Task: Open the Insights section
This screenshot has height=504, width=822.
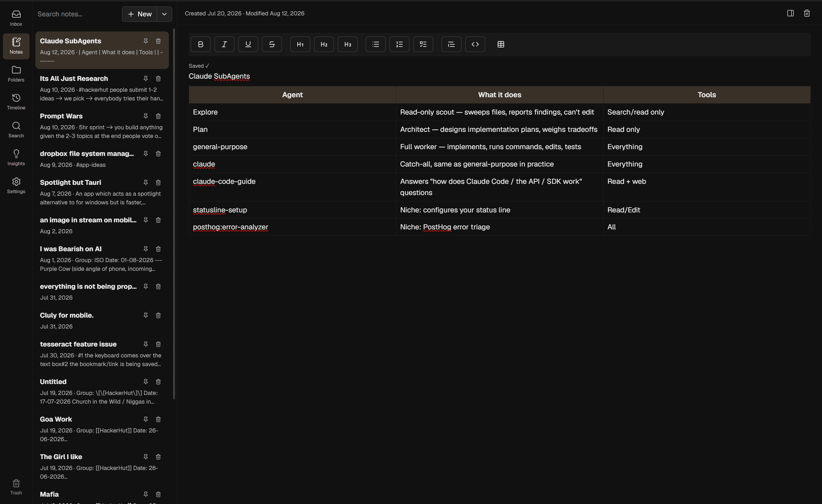Action: (x=16, y=158)
